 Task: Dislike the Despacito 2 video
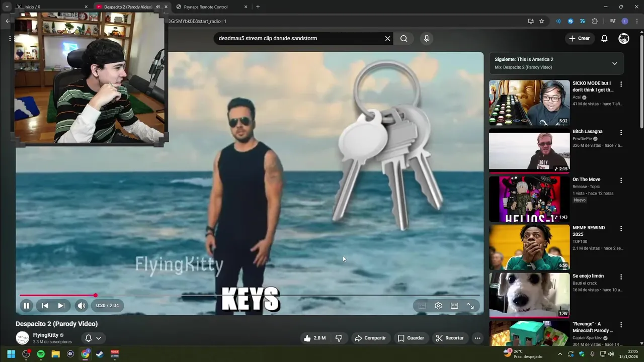click(x=339, y=338)
